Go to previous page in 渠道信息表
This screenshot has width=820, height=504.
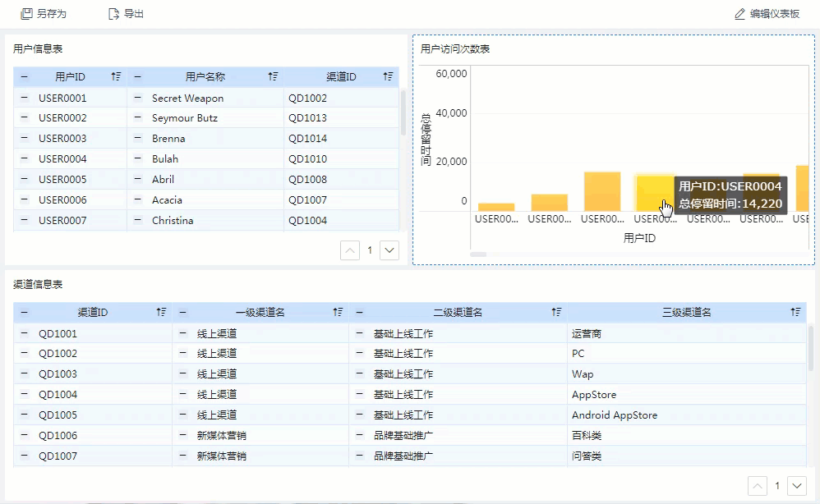[758, 486]
